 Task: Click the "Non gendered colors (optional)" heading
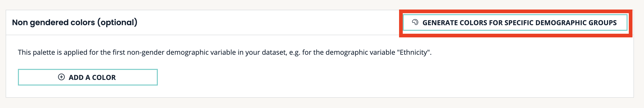click(75, 22)
